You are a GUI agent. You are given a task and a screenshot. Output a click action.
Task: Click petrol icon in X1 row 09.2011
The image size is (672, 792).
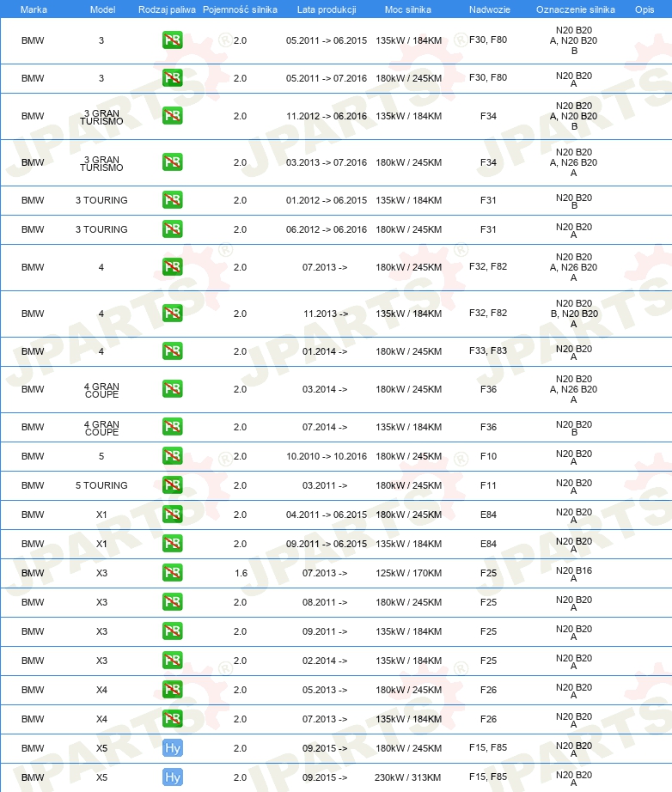tap(172, 544)
